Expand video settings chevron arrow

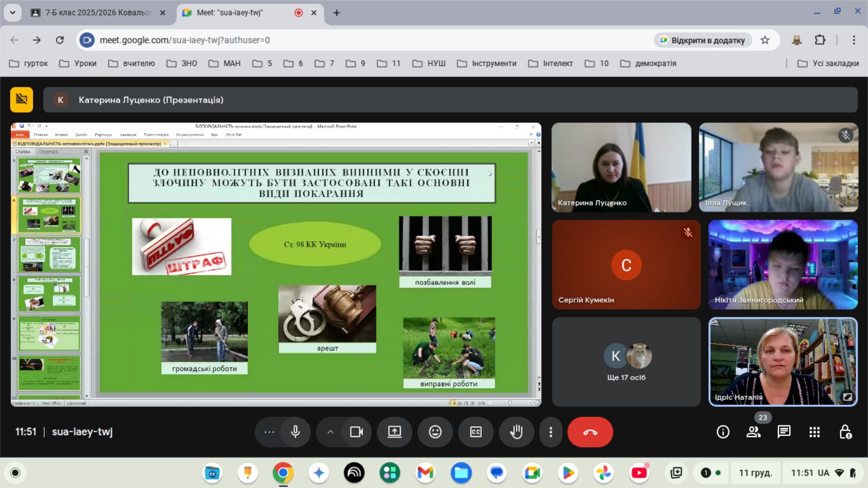330,432
